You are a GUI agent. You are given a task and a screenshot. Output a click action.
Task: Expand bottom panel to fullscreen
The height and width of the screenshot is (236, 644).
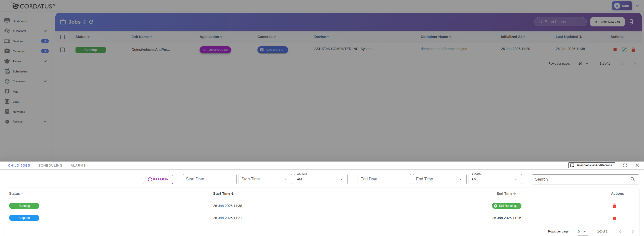625,165
